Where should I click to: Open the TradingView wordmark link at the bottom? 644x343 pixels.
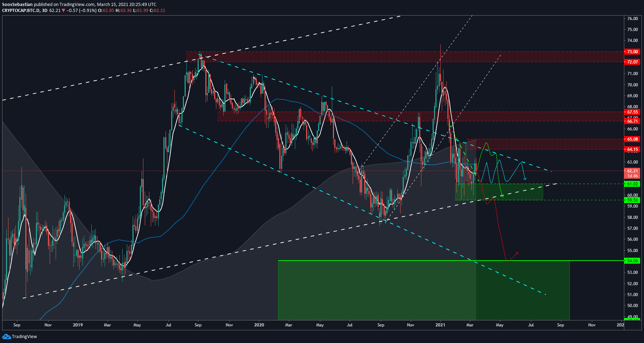(x=24, y=337)
